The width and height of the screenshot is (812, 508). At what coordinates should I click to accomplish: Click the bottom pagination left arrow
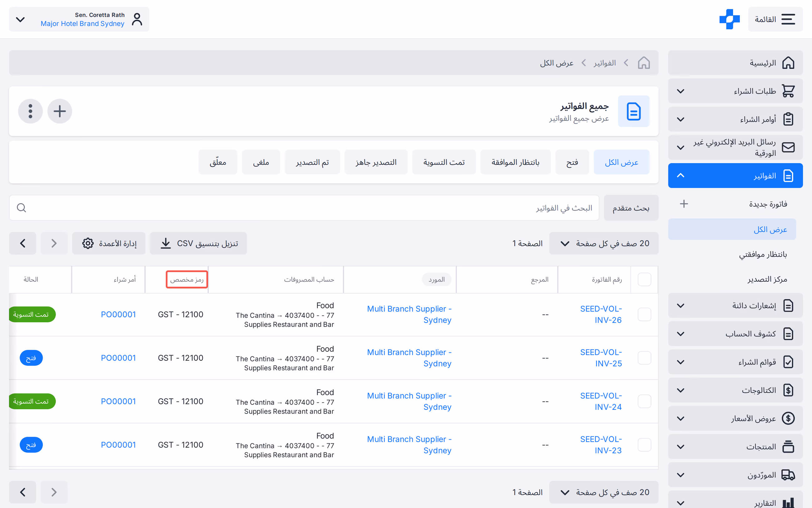[x=22, y=492]
